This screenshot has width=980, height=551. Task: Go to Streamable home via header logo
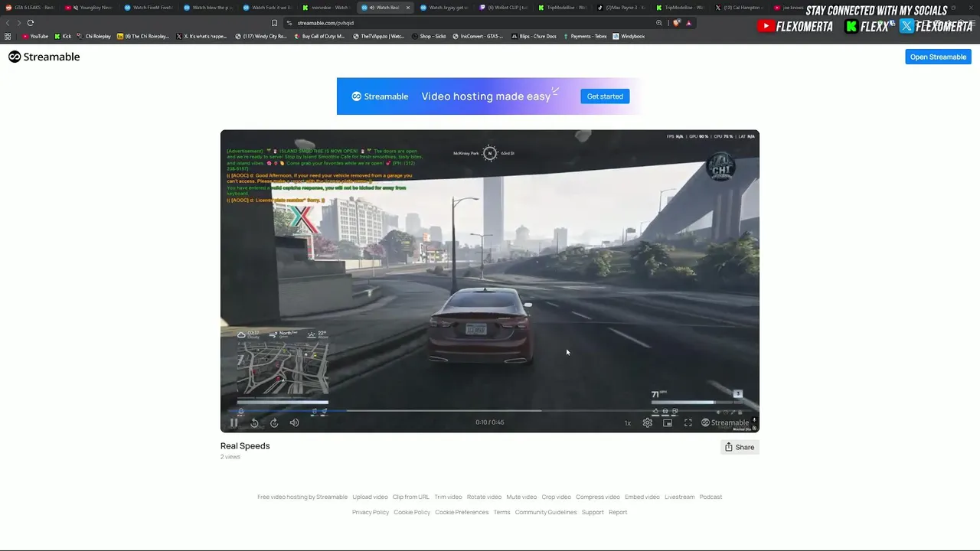pyautogui.click(x=44, y=57)
